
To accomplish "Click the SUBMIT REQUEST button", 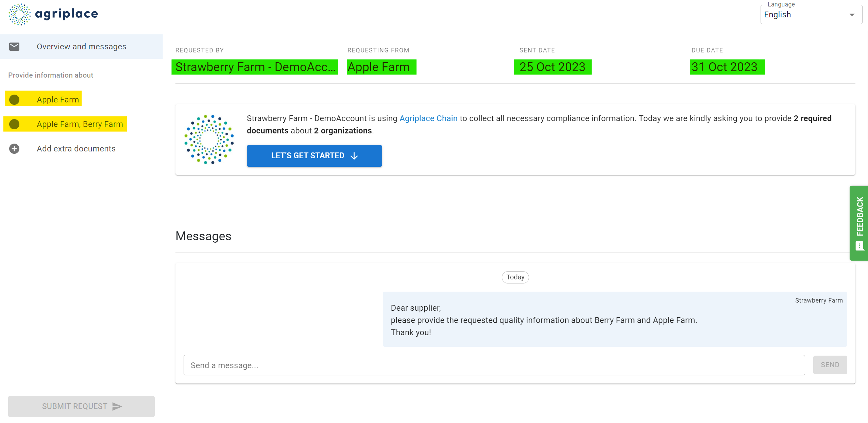I will (x=81, y=406).
